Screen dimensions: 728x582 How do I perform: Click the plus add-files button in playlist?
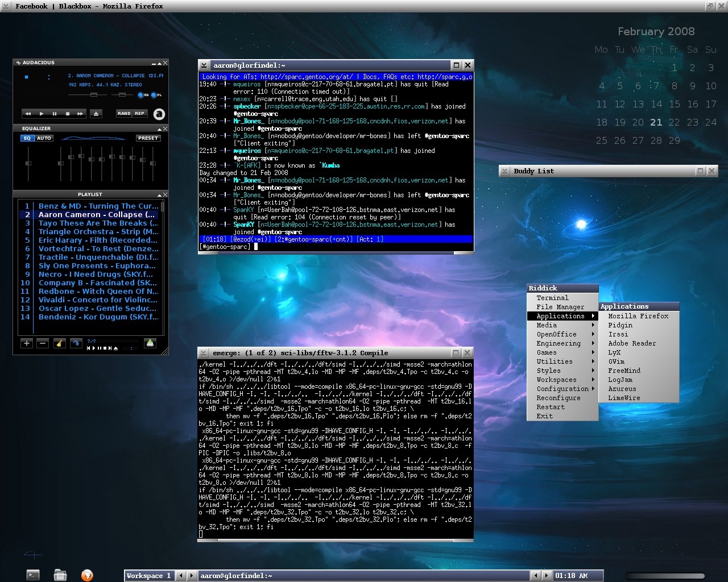click(27, 343)
